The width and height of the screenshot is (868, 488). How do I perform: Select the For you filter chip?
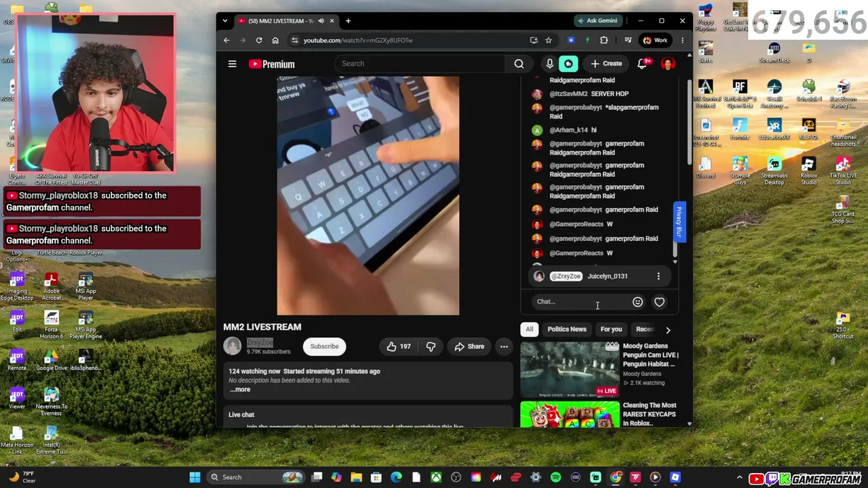click(611, 329)
